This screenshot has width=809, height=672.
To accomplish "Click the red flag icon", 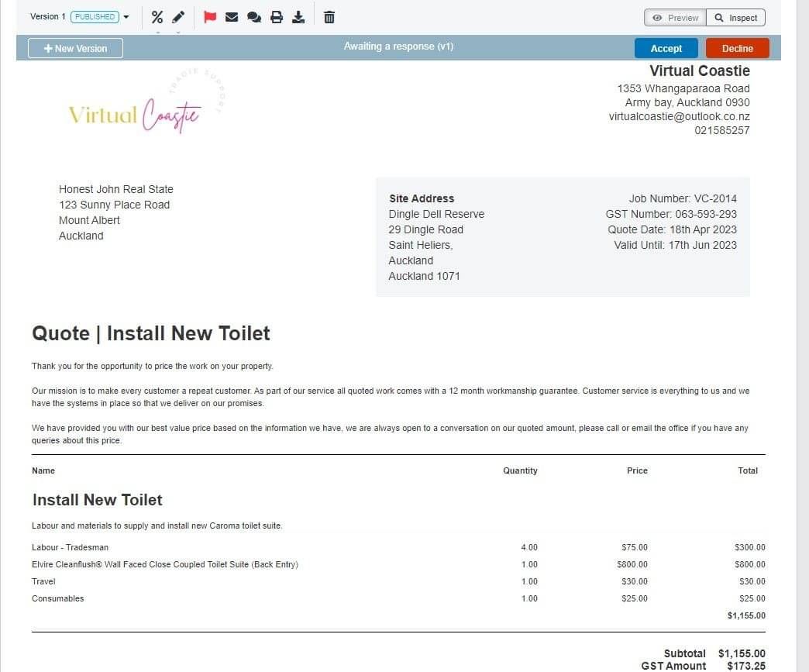I will [x=209, y=17].
